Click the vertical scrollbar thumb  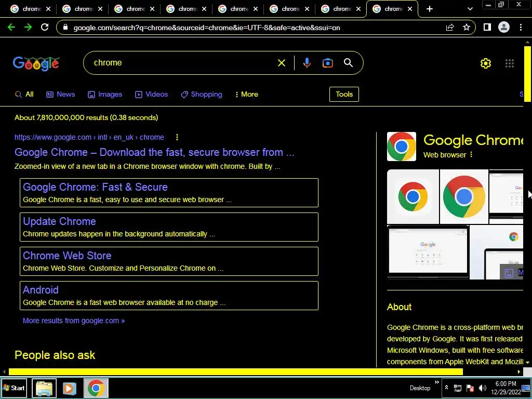pyautogui.click(x=527, y=74)
